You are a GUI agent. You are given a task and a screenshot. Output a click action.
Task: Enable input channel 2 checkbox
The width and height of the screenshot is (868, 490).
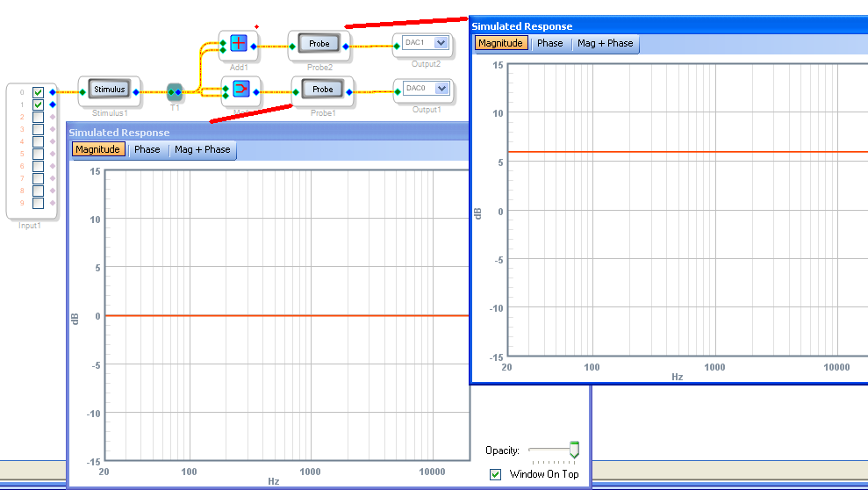point(38,117)
